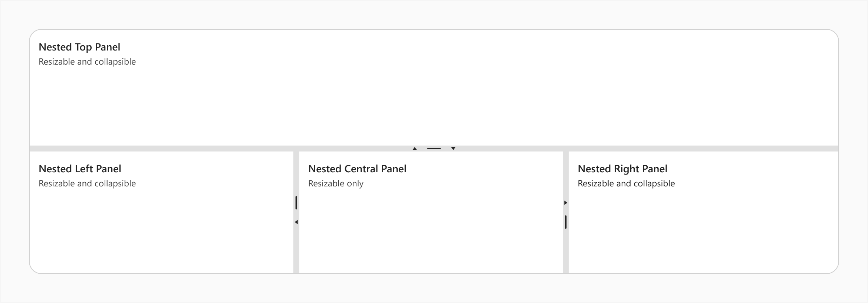The image size is (868, 303).
Task: Click the "Resizable only" description text
Action: 336,183
